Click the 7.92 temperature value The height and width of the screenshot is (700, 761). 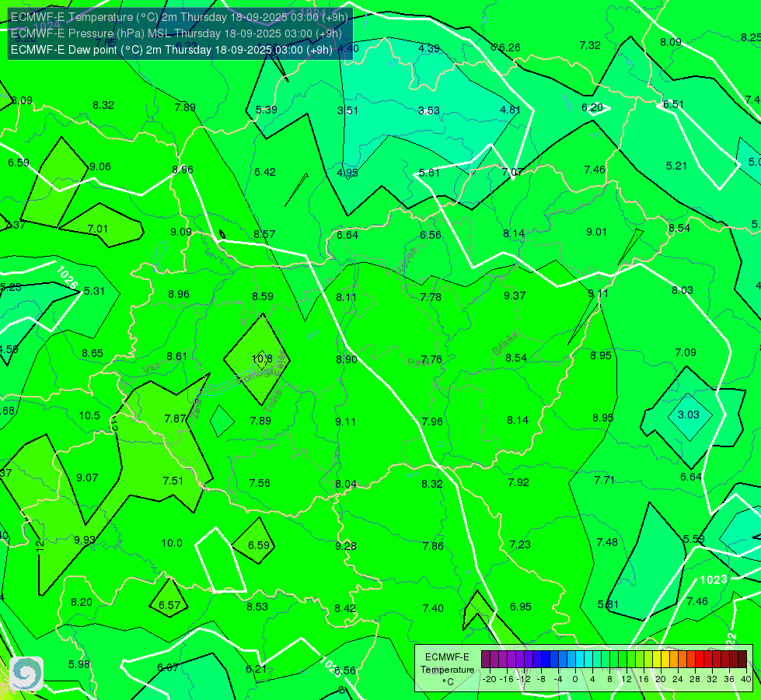point(518,482)
